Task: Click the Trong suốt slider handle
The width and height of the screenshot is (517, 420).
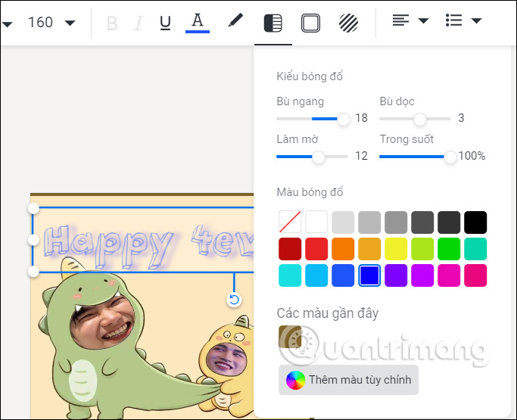Action: [450, 157]
